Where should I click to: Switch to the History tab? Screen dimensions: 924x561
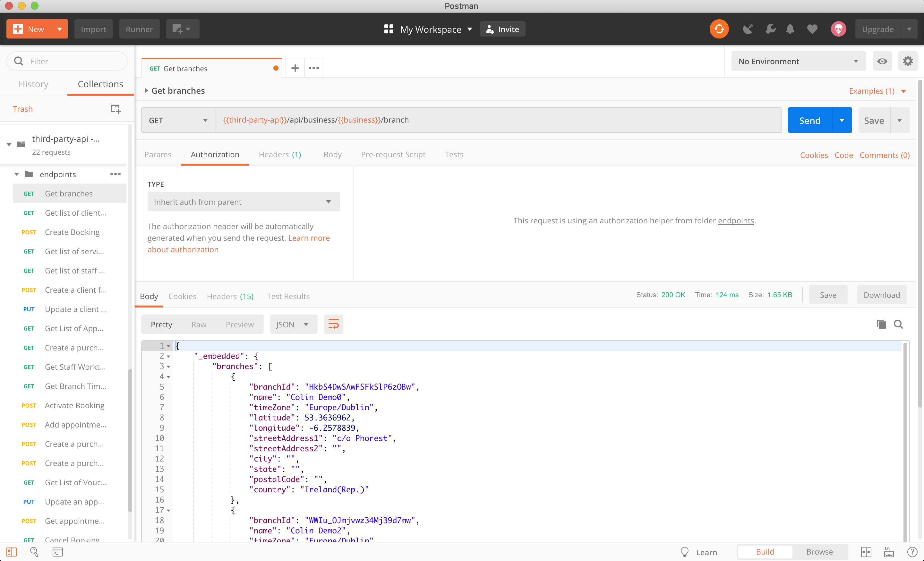tap(33, 84)
